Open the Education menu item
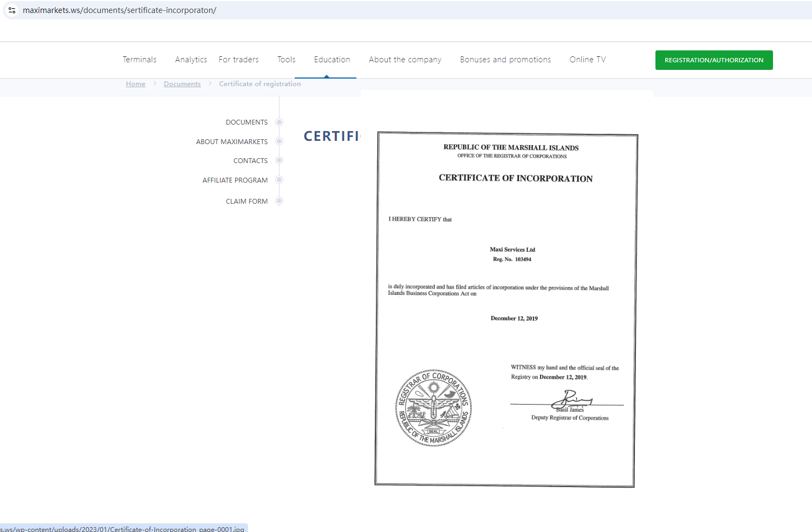 click(x=332, y=60)
